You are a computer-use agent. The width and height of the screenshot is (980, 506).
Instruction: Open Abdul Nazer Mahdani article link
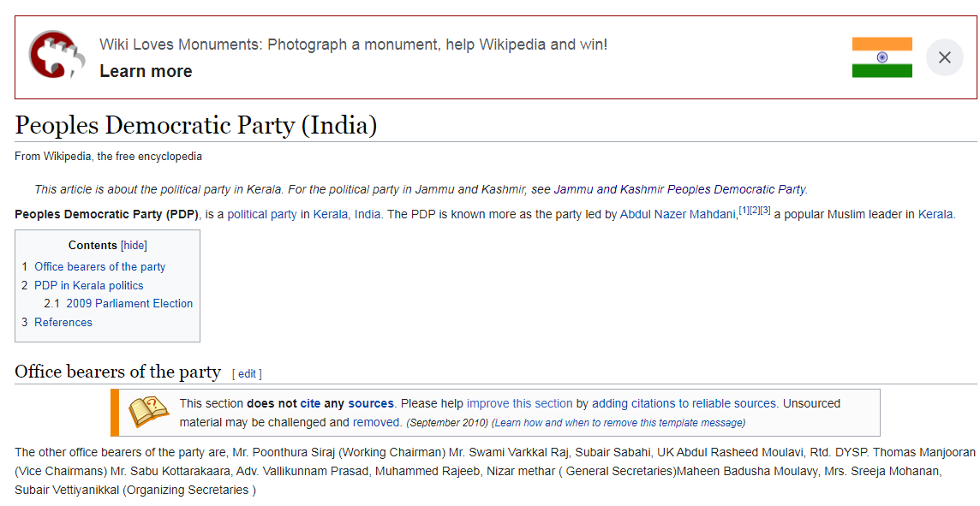click(x=678, y=214)
